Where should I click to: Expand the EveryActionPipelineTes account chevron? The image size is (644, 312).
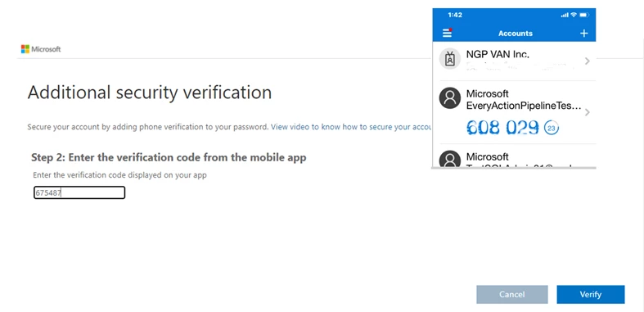coord(587,112)
